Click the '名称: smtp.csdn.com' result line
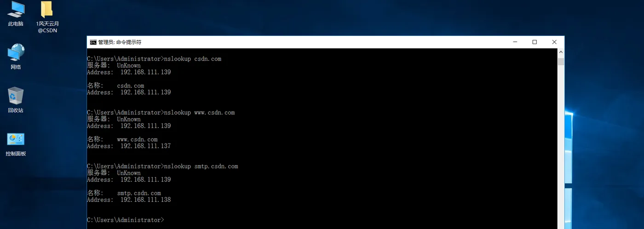The image size is (644, 229). pos(124,193)
